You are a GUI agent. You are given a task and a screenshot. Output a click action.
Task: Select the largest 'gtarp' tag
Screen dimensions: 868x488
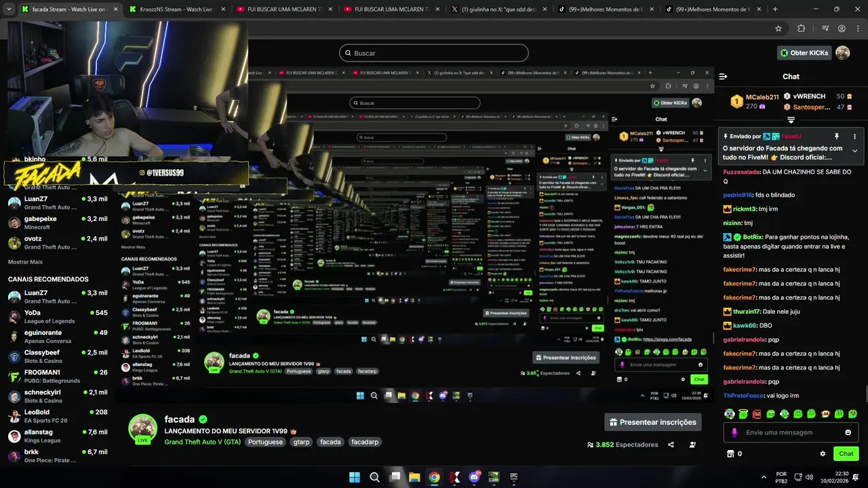point(301,442)
